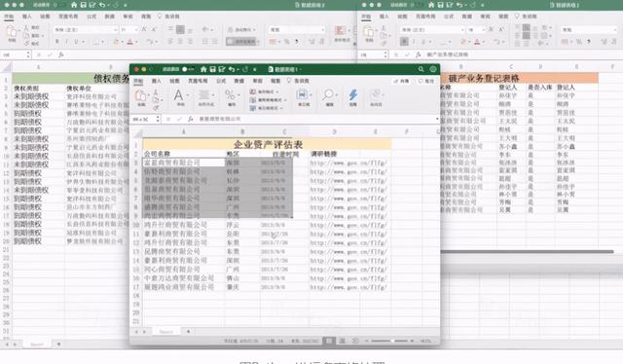Viewport: 623px width, 364px height.
Task: Click font color swatch in right window ribbon
Action: 477,41
